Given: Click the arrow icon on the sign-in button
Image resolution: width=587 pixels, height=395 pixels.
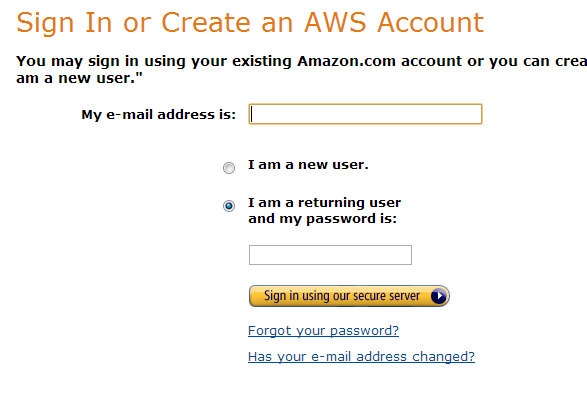Looking at the screenshot, I should 439,296.
